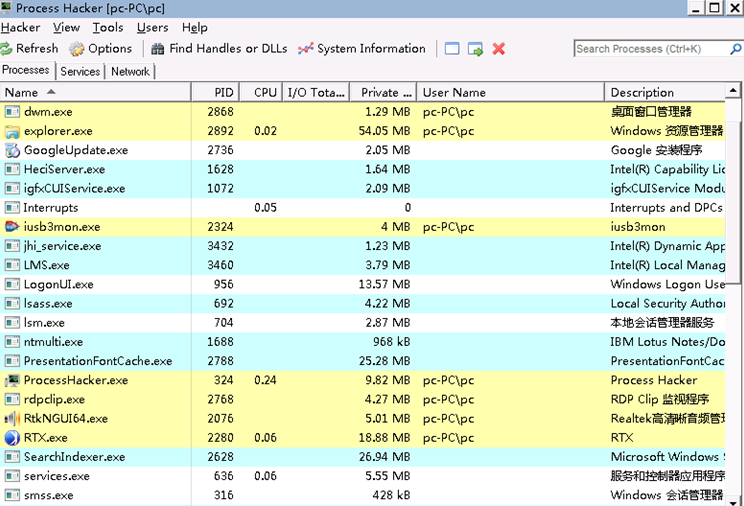Image resolution: width=744 pixels, height=506 pixels.
Task: Select the SearchIndexer.exe process name
Action: [74, 457]
